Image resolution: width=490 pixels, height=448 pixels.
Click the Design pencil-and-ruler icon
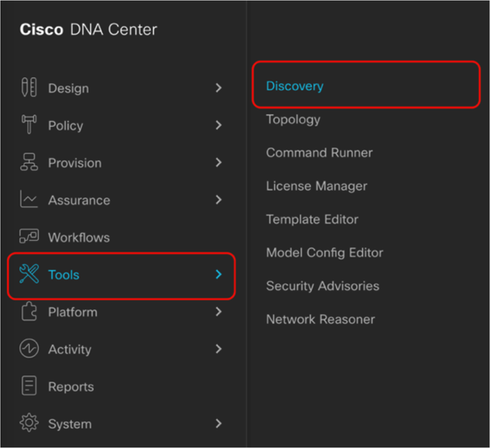pos(29,88)
